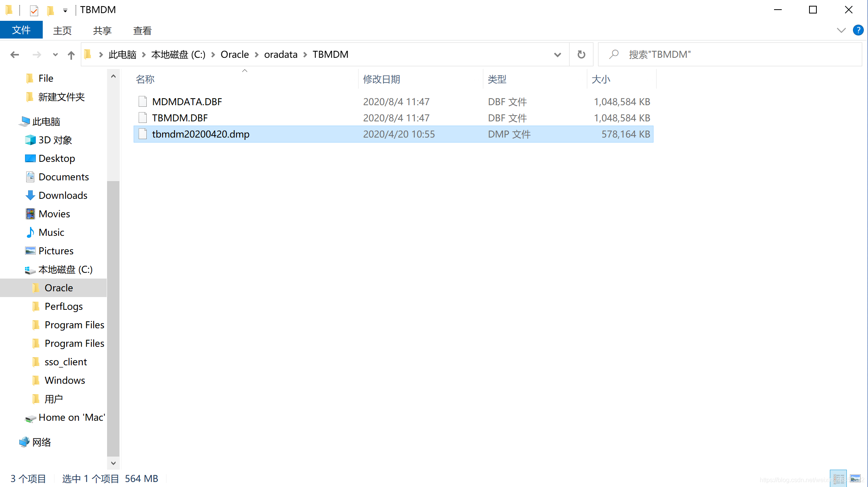868x487 pixels.
Task: Open recent locations dropdown arrow
Action: pos(55,55)
